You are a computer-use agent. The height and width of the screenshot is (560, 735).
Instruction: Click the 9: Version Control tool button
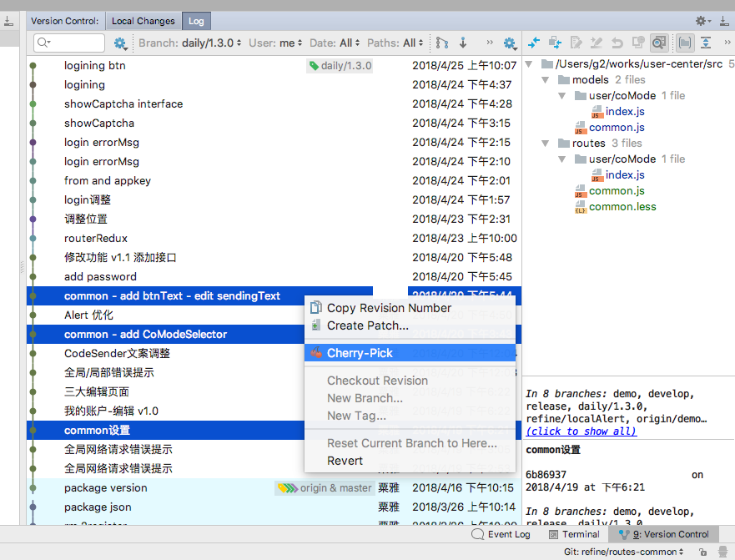(664, 534)
